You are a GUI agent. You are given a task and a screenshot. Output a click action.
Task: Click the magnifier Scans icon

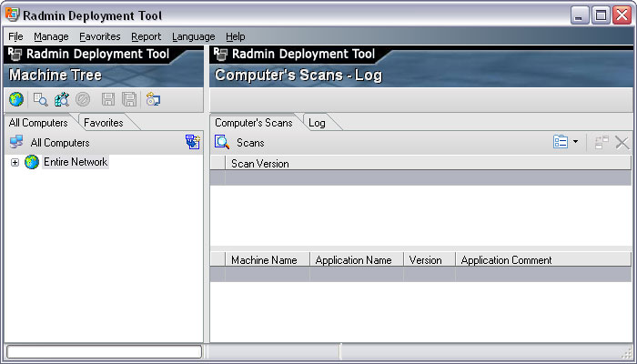pos(222,143)
